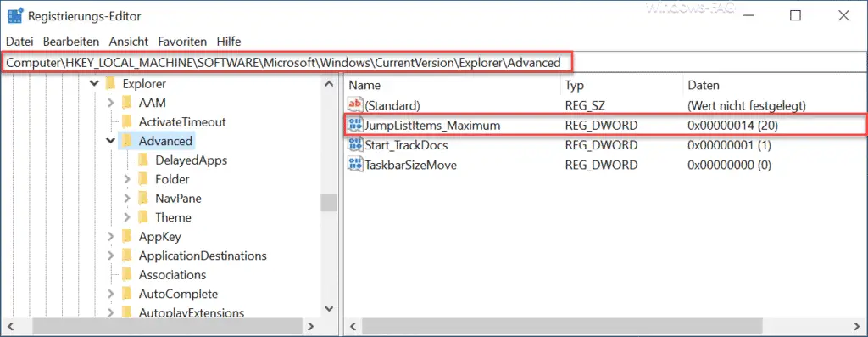Viewport: 868px width, 337px height.
Task: Collapse the Advanced tree node
Action: (111, 141)
